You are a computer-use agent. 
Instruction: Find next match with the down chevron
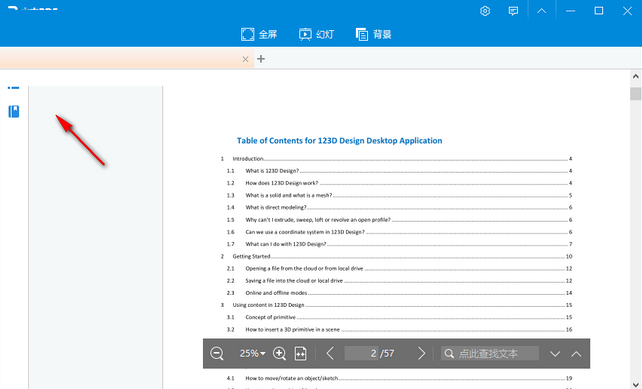tap(555, 354)
